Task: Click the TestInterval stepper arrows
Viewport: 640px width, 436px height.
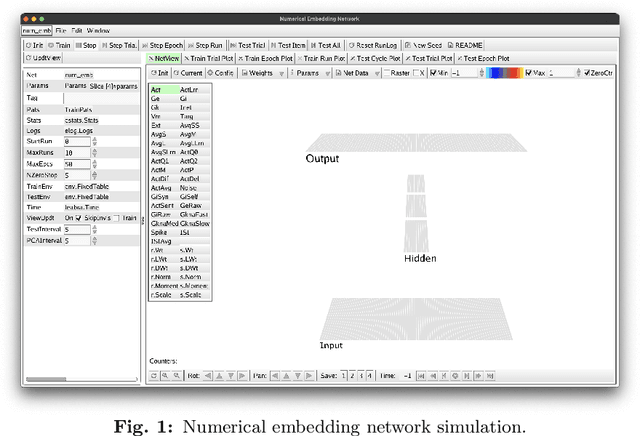Action: click(95, 229)
